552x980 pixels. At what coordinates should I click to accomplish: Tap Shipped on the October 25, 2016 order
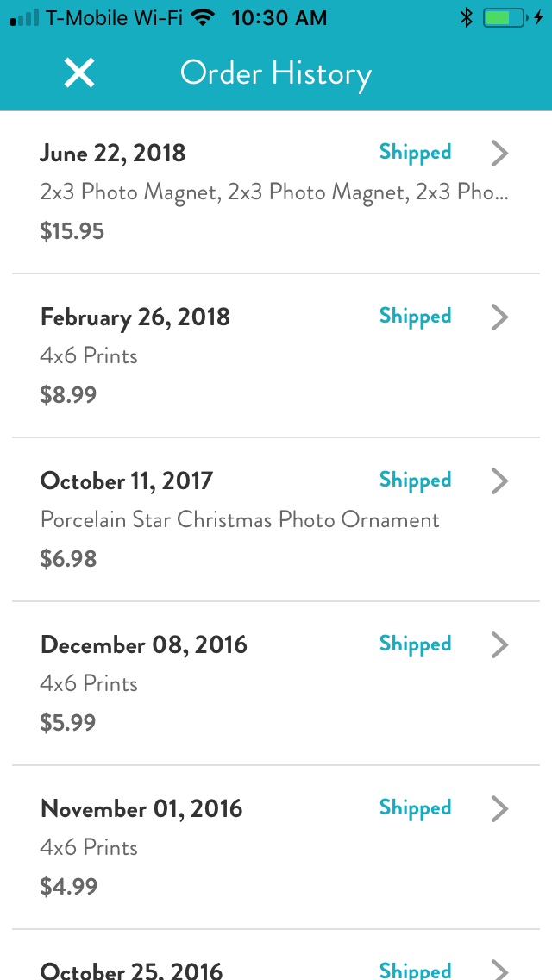pos(415,971)
